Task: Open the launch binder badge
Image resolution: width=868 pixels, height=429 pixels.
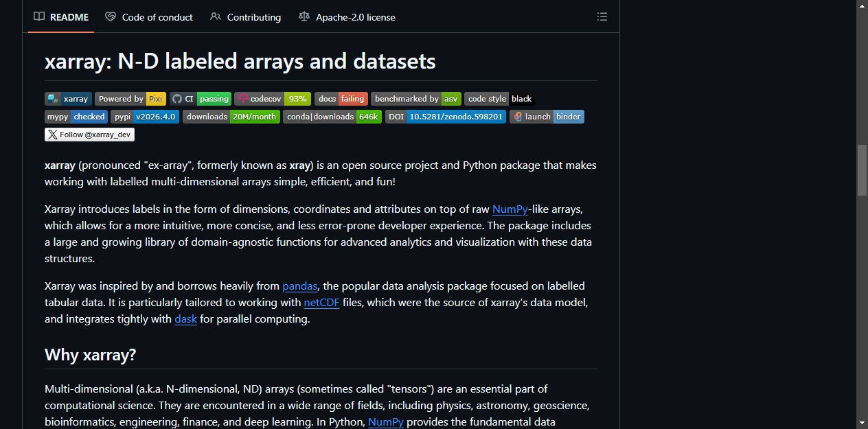Action: point(547,117)
